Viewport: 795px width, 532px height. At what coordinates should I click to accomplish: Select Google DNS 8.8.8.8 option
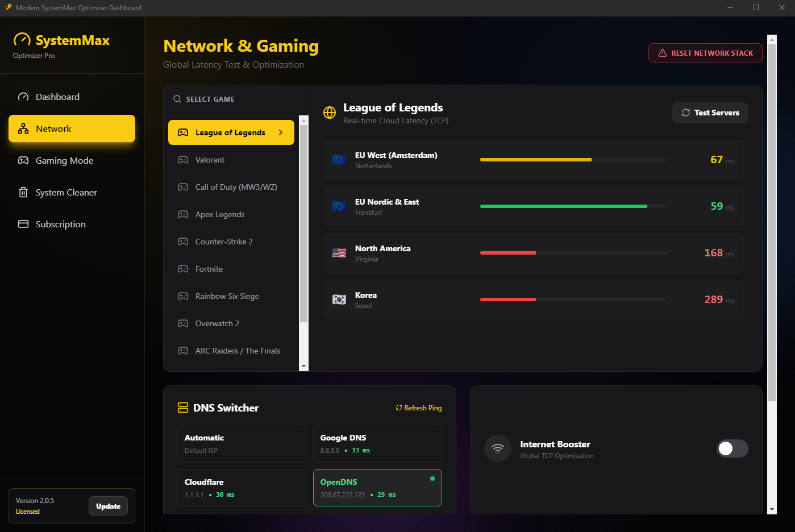point(377,443)
